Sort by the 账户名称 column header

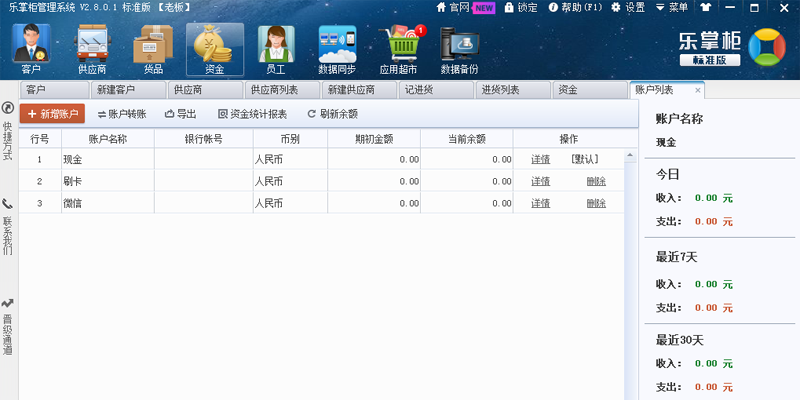[108, 139]
